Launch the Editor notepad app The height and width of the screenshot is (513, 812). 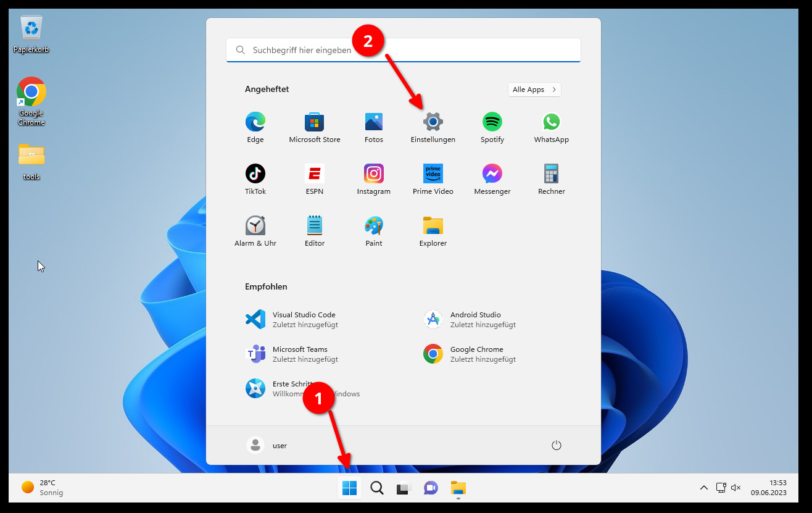click(315, 231)
